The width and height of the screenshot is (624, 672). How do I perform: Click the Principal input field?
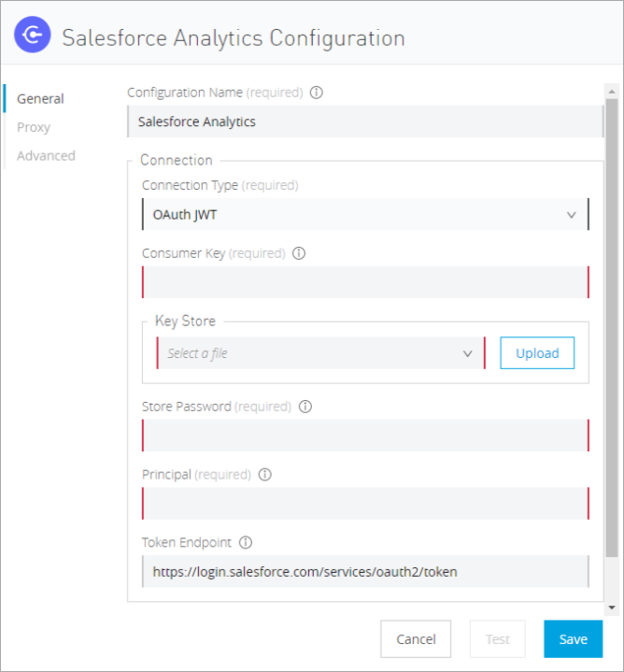(x=365, y=503)
